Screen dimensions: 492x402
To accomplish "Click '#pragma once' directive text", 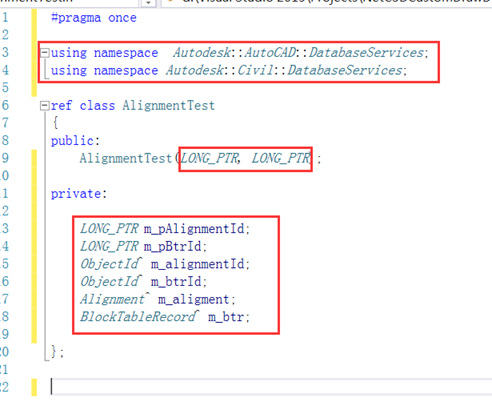I will point(94,18).
